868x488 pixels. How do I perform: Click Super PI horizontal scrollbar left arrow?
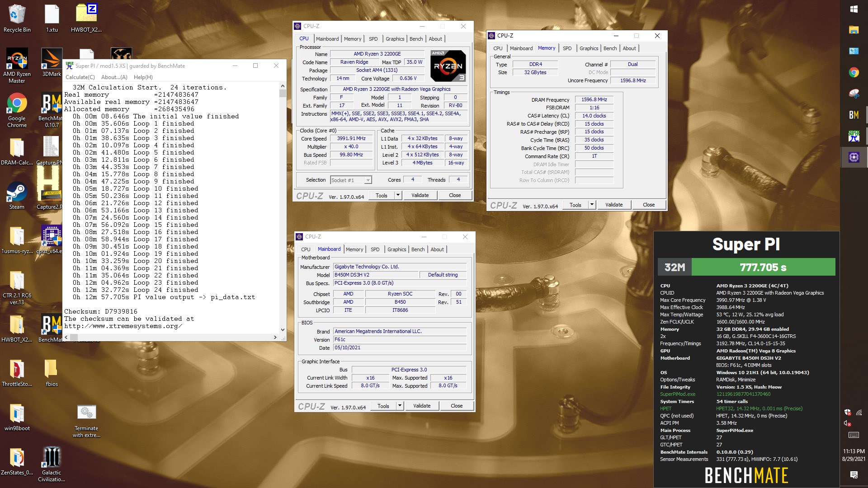(66, 337)
